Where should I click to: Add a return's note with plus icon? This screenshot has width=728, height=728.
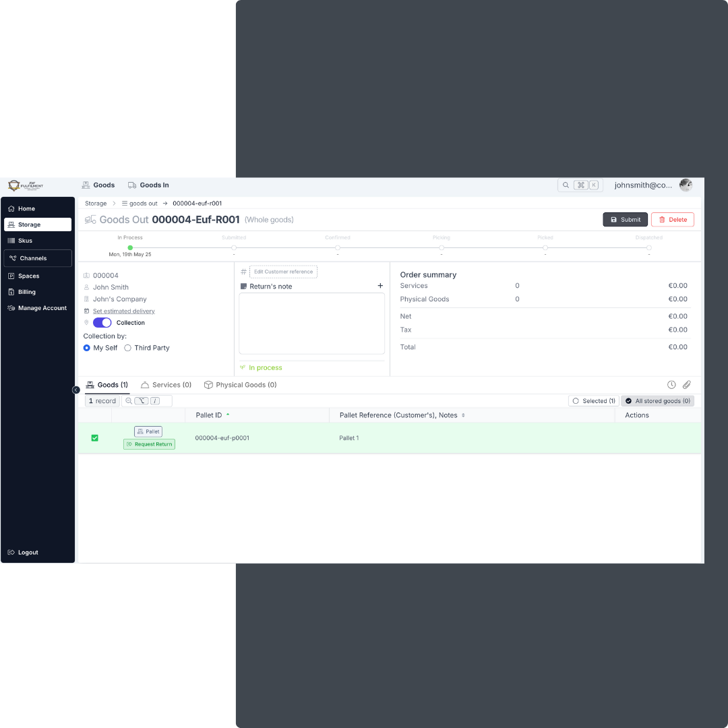[x=380, y=286]
